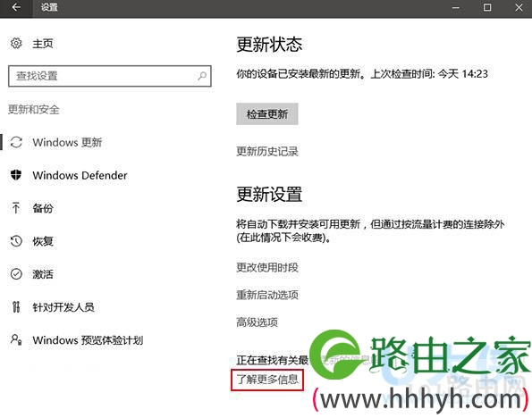Go to 主页 home
532x418 pixels.
(43, 44)
